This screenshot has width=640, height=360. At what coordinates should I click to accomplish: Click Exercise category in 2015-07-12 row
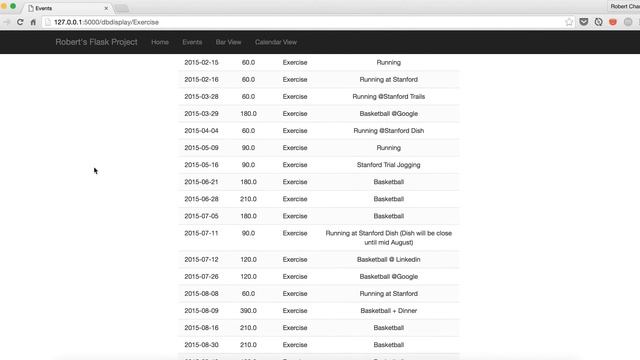[x=295, y=260]
